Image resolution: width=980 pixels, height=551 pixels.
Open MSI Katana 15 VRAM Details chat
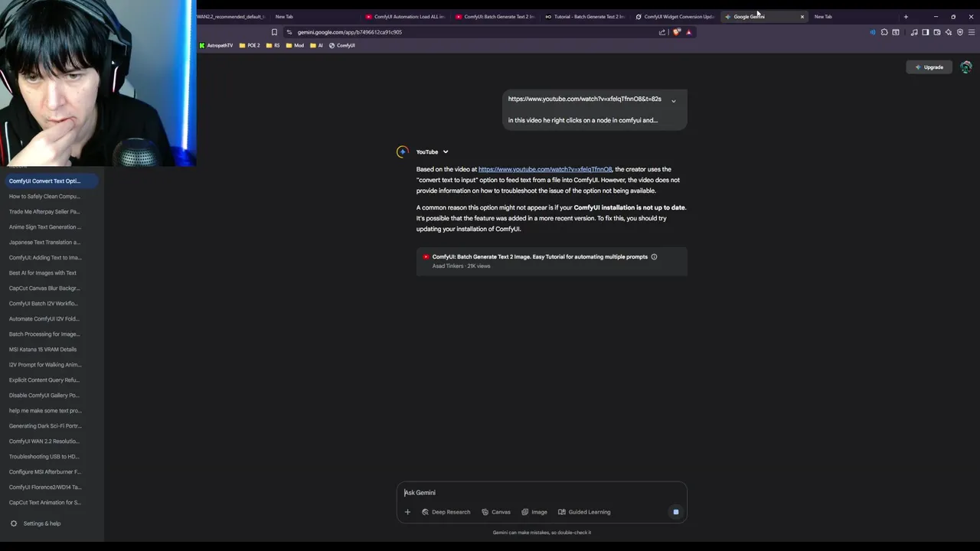click(44, 350)
